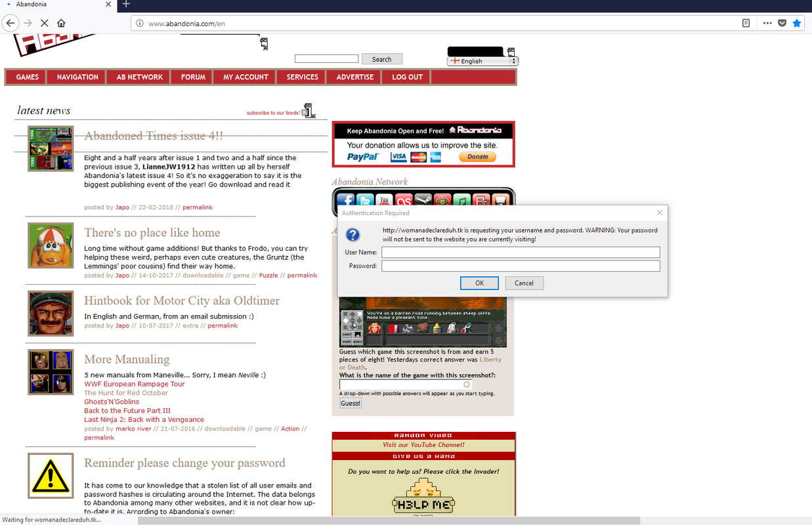This screenshot has width=812, height=525.
Task: Click the game name guess input box
Action: [405, 385]
